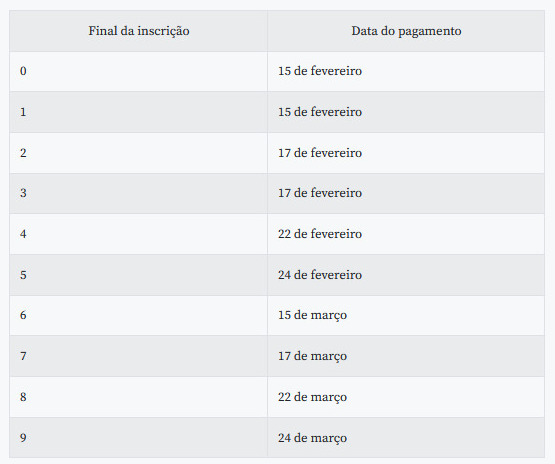Select the inscription ending 3 cell
555x464 pixels.
click(x=138, y=193)
